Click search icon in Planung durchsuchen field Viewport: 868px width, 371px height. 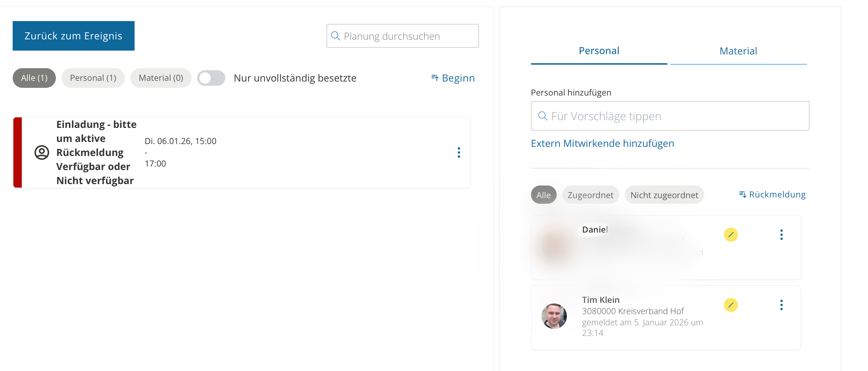[336, 36]
